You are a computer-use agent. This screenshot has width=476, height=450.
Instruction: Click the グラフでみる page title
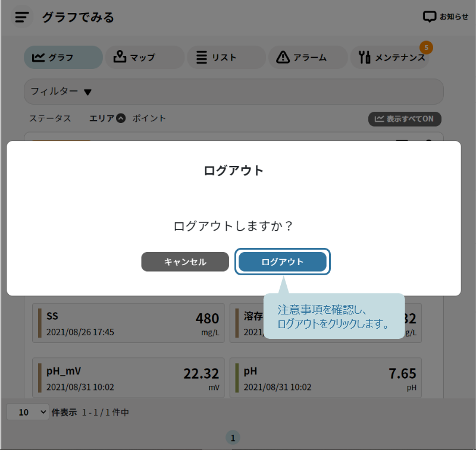[x=78, y=17]
